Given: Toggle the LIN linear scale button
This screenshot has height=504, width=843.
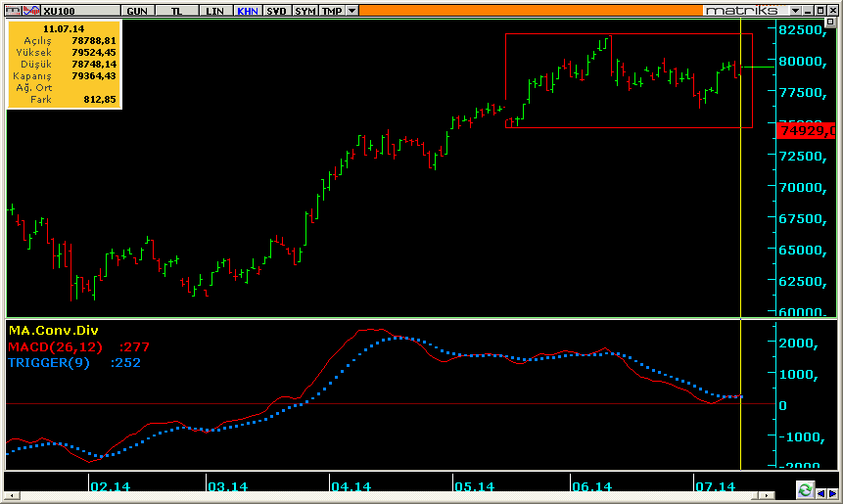Looking at the screenshot, I should (213, 10).
